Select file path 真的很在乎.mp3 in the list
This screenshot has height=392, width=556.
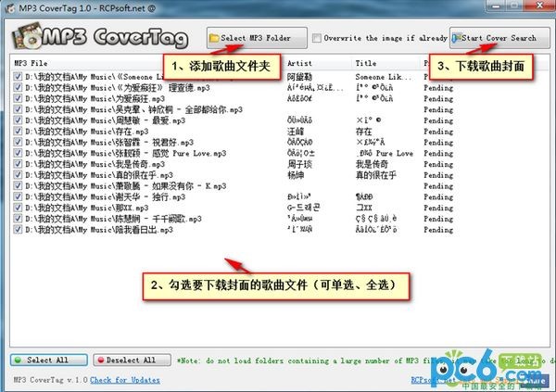(x=99, y=175)
